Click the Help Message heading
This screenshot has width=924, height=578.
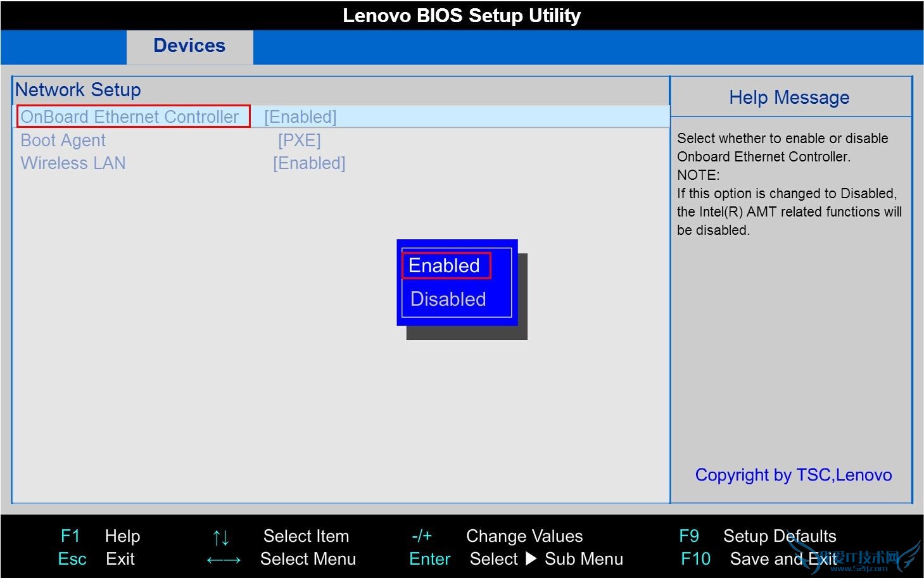point(789,97)
